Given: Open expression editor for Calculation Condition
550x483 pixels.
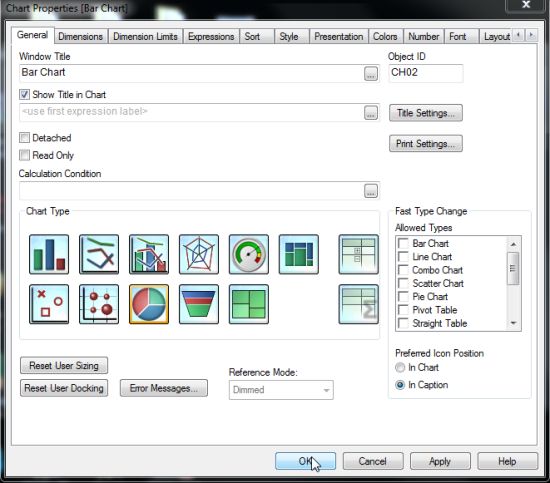Looking at the screenshot, I should point(371,191).
